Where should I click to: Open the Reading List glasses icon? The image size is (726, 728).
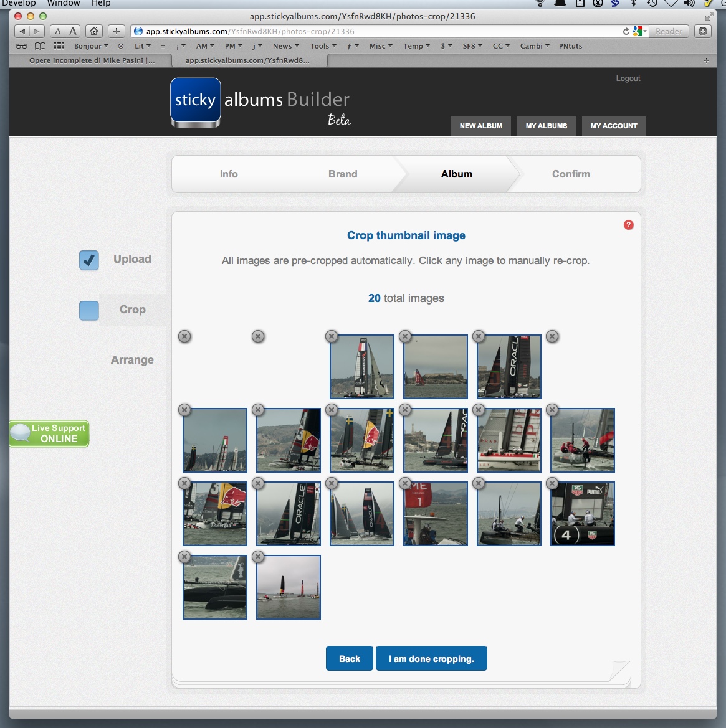pos(22,46)
